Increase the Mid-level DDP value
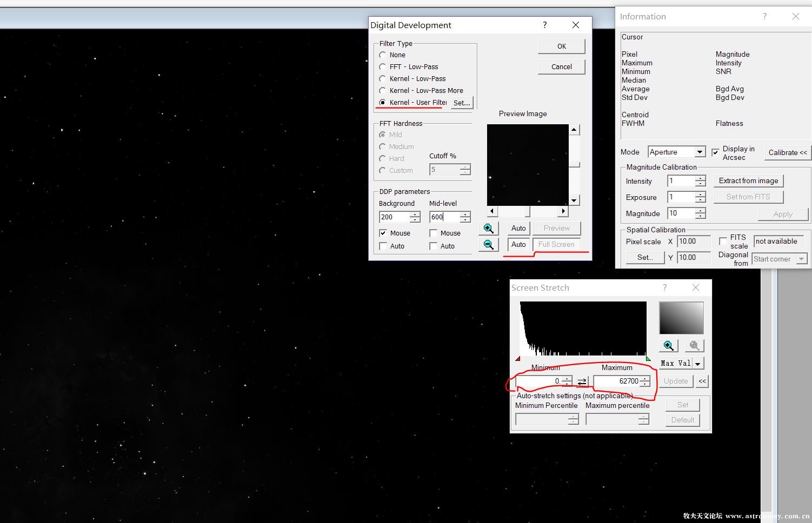 pos(465,214)
